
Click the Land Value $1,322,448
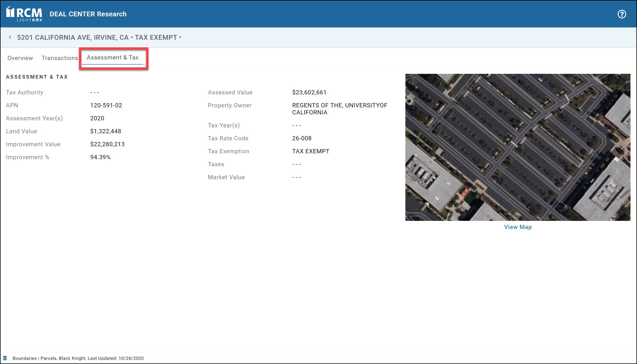(x=106, y=131)
